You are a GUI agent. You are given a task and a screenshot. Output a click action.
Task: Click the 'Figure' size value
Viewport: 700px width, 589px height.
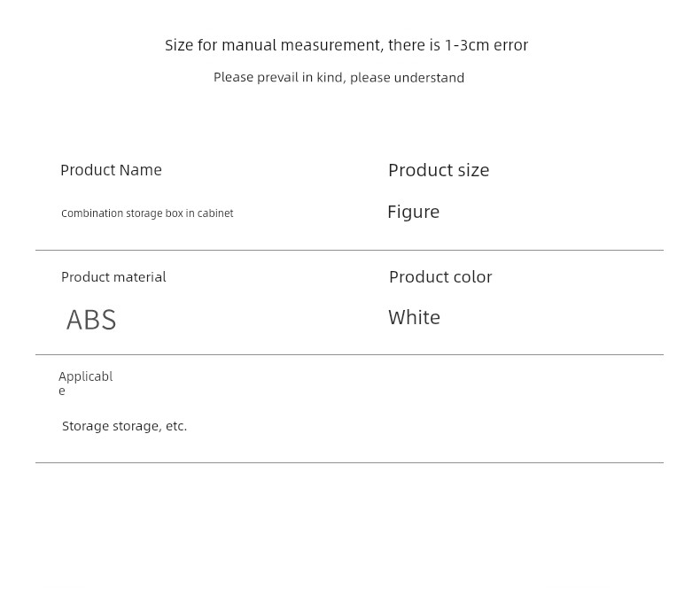(x=414, y=212)
